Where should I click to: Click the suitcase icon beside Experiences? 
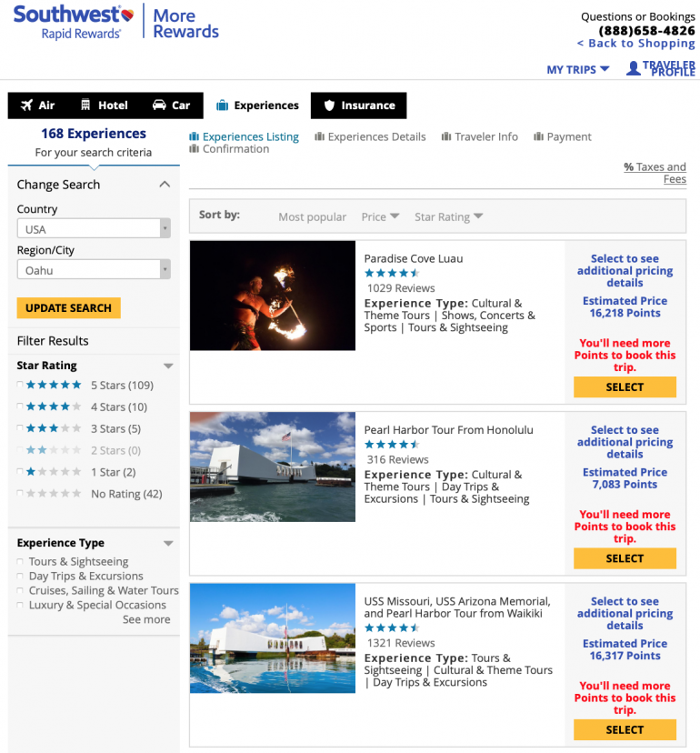point(222,105)
